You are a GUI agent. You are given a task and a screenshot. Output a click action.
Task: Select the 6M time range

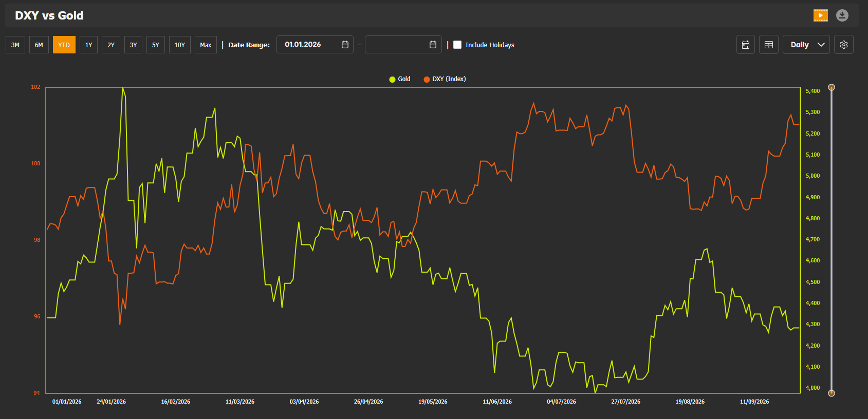pyautogui.click(x=39, y=45)
